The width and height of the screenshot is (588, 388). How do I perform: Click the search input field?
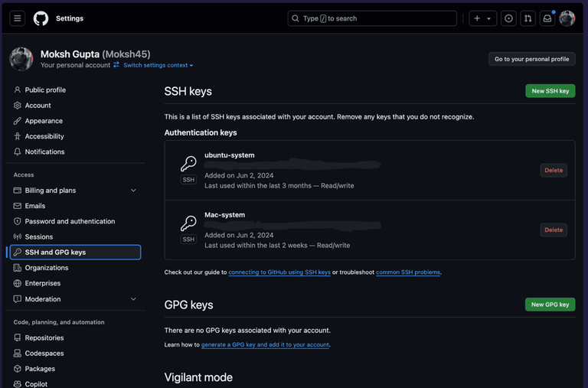[372, 18]
